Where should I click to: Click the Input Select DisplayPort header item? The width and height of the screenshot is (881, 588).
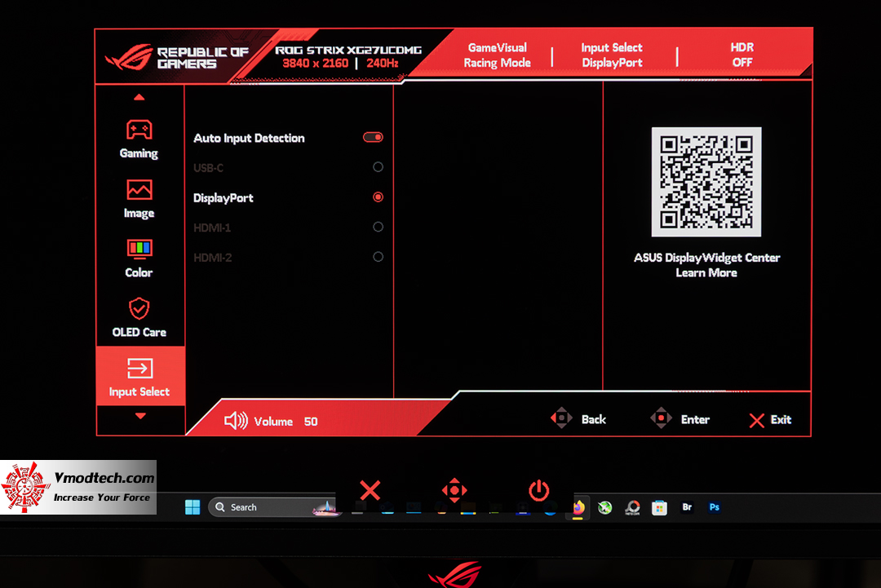pyautogui.click(x=612, y=55)
